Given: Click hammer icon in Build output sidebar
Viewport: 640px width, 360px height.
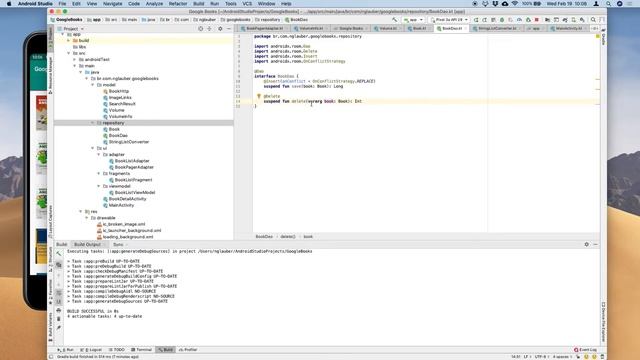Looking at the screenshot, I should tap(59, 253).
